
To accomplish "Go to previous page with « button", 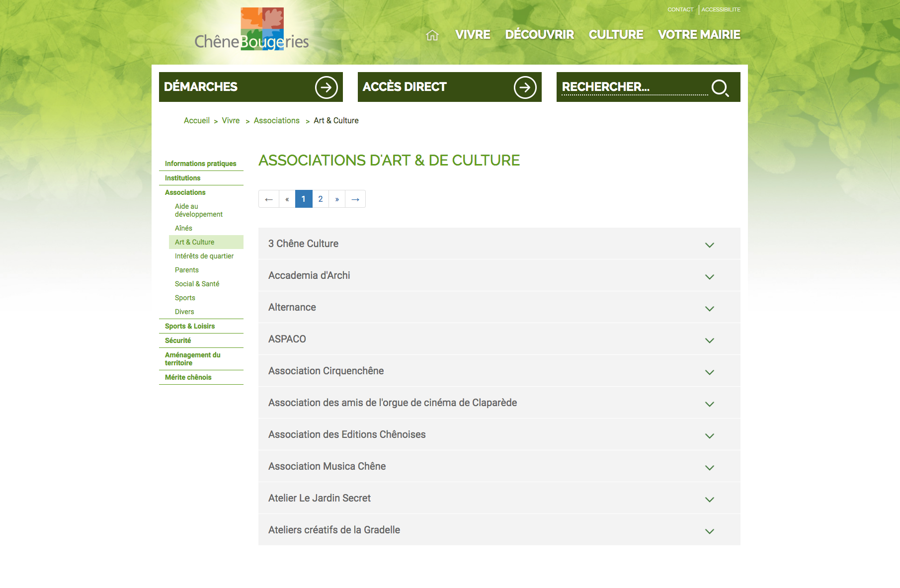I will click(287, 199).
